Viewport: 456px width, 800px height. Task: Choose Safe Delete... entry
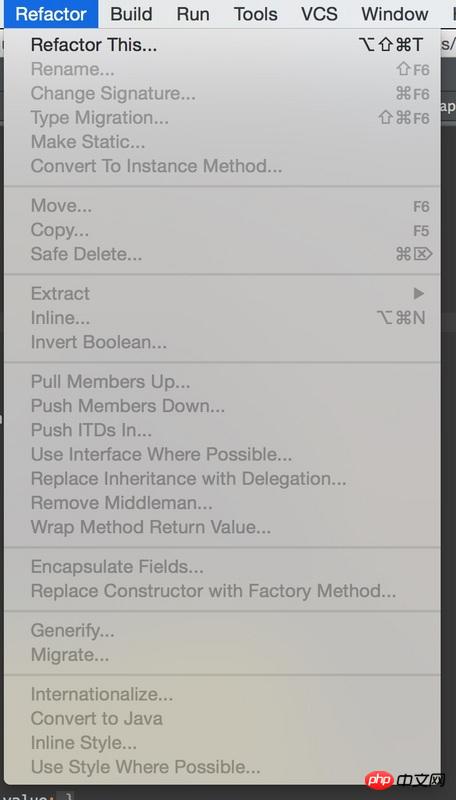point(222,254)
